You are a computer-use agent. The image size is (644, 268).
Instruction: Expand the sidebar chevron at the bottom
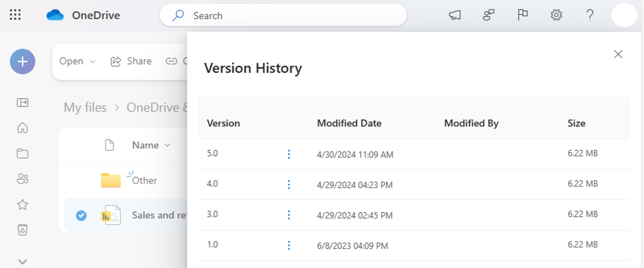pos(23,262)
